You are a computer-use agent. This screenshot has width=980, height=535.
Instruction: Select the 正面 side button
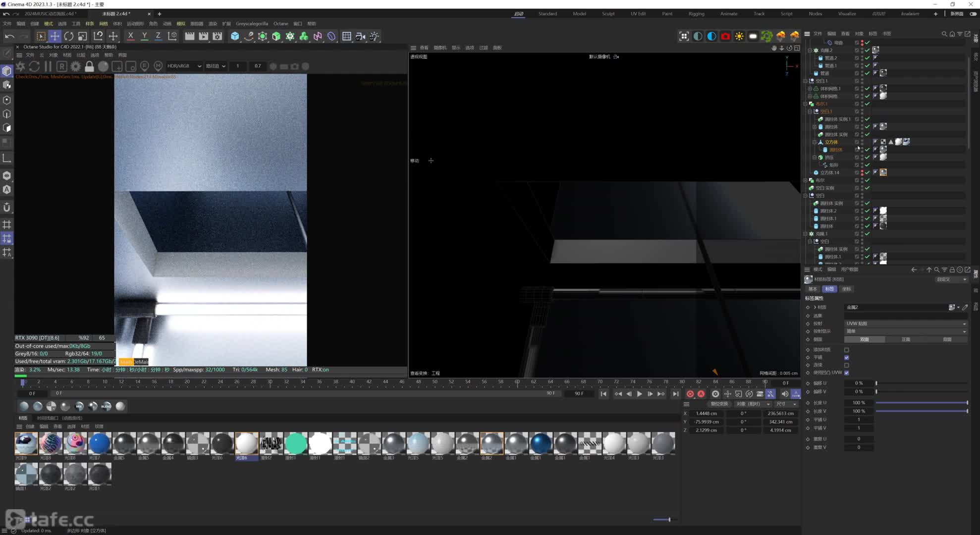(906, 339)
